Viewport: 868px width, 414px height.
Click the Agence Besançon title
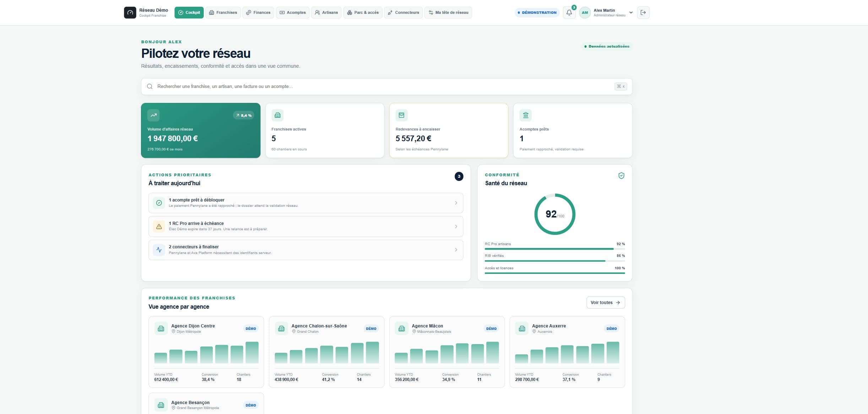click(x=190, y=403)
